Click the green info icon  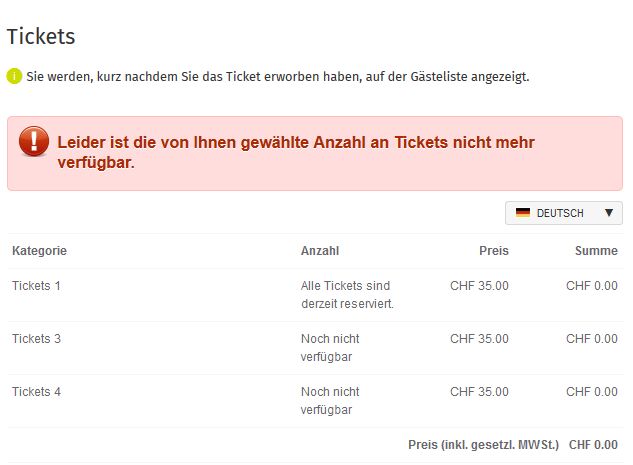coord(14,76)
